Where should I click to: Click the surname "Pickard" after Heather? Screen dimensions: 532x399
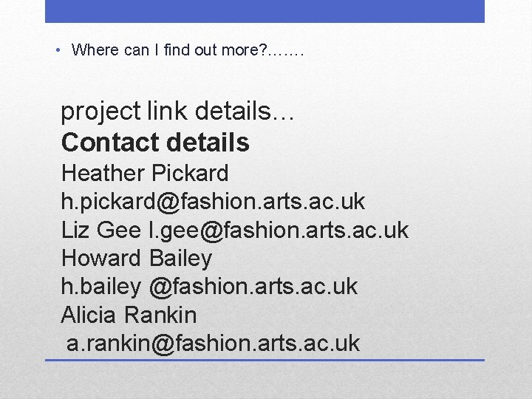coord(190,174)
